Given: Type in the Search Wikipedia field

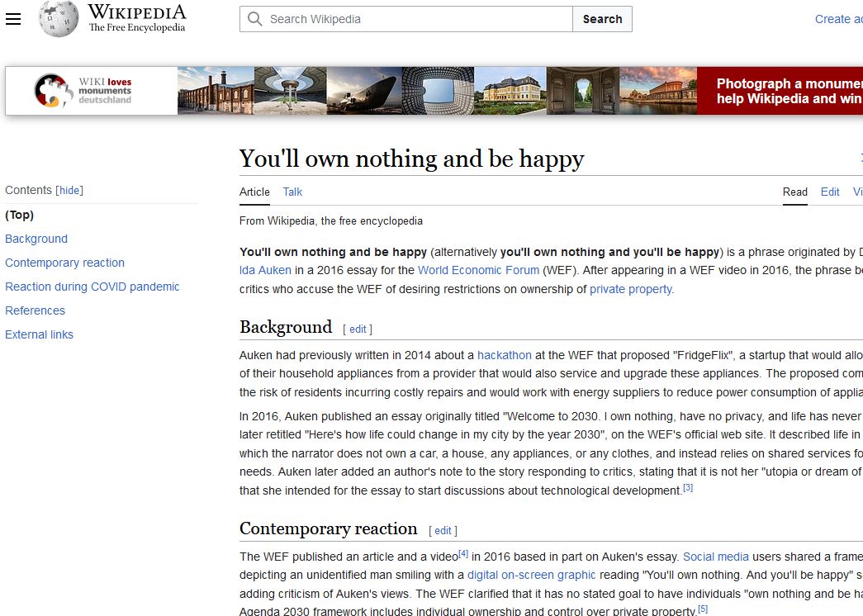Looking at the screenshot, I should (x=413, y=19).
